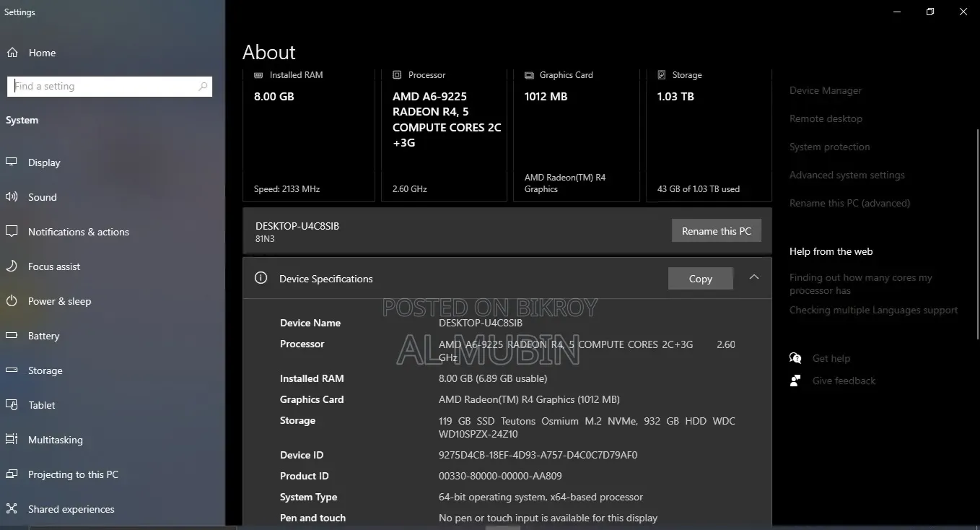This screenshot has height=530, width=980.
Task: Click the Focus assist moon icon
Action: 12,266
